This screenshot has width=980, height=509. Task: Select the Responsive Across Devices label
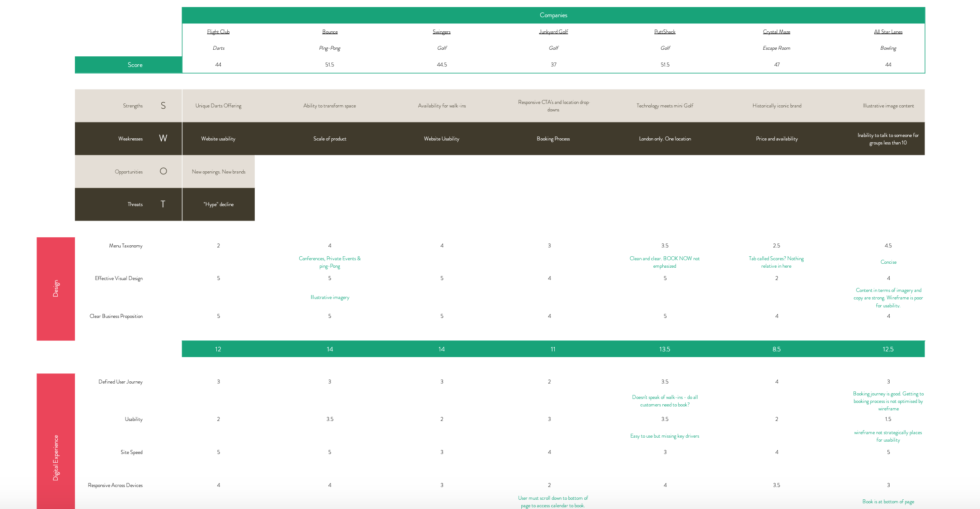pyautogui.click(x=115, y=485)
